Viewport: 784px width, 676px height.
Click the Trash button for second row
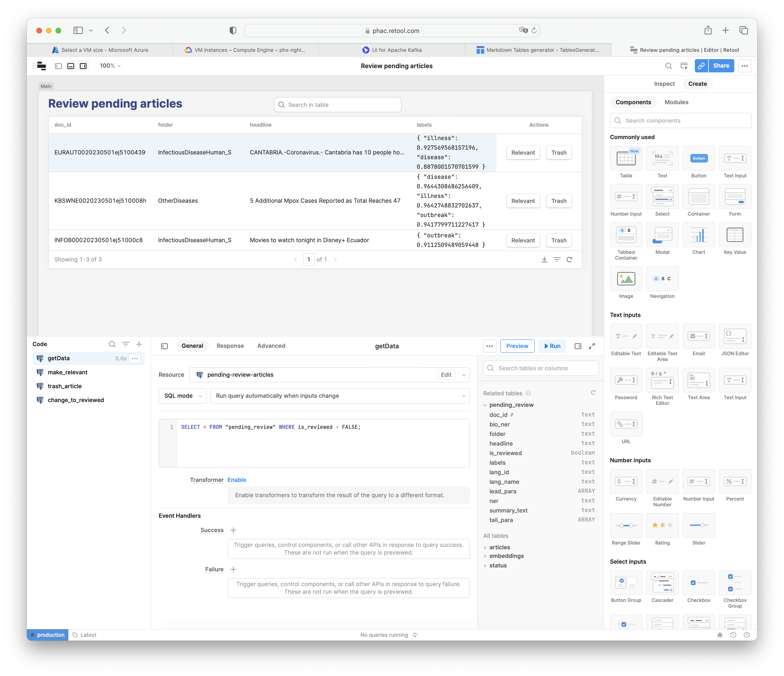pyautogui.click(x=559, y=200)
